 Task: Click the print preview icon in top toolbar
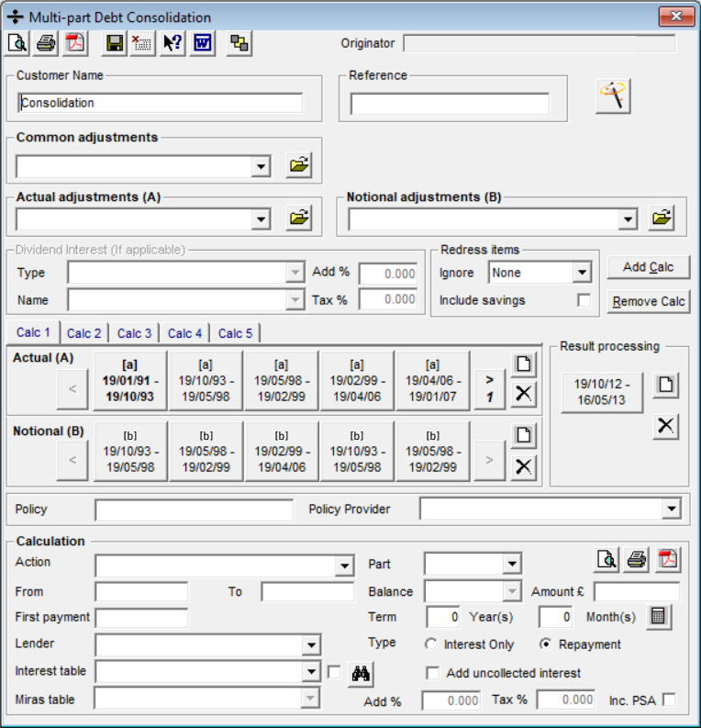pos(17,43)
